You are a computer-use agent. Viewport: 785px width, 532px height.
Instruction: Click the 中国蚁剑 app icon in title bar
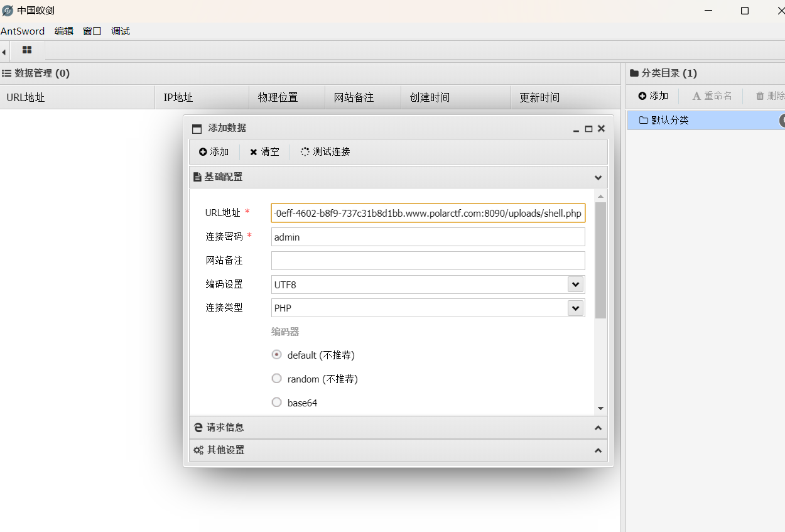(8, 11)
